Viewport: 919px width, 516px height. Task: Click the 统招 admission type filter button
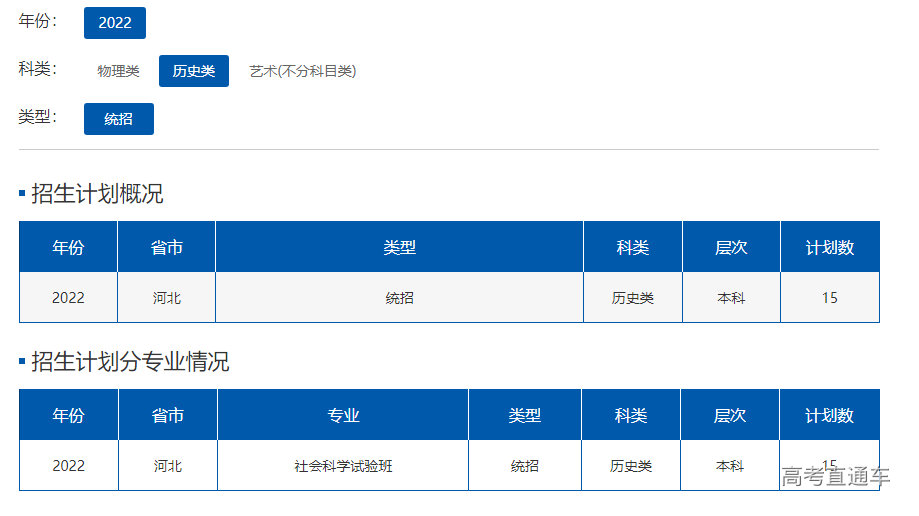[119, 119]
